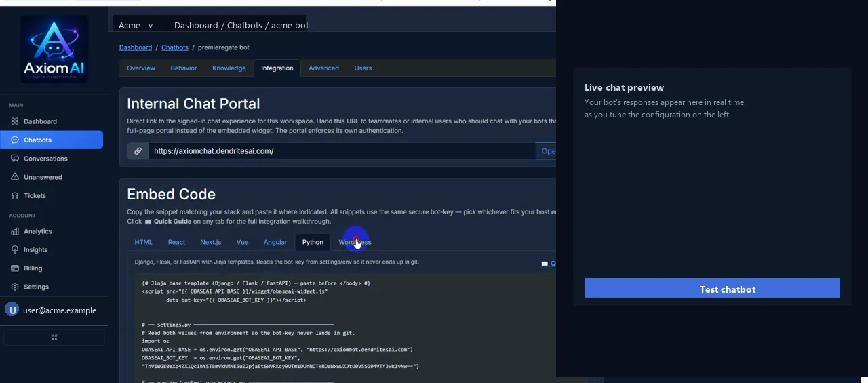
Task: Select the HTML snippet tab
Action: coord(144,242)
